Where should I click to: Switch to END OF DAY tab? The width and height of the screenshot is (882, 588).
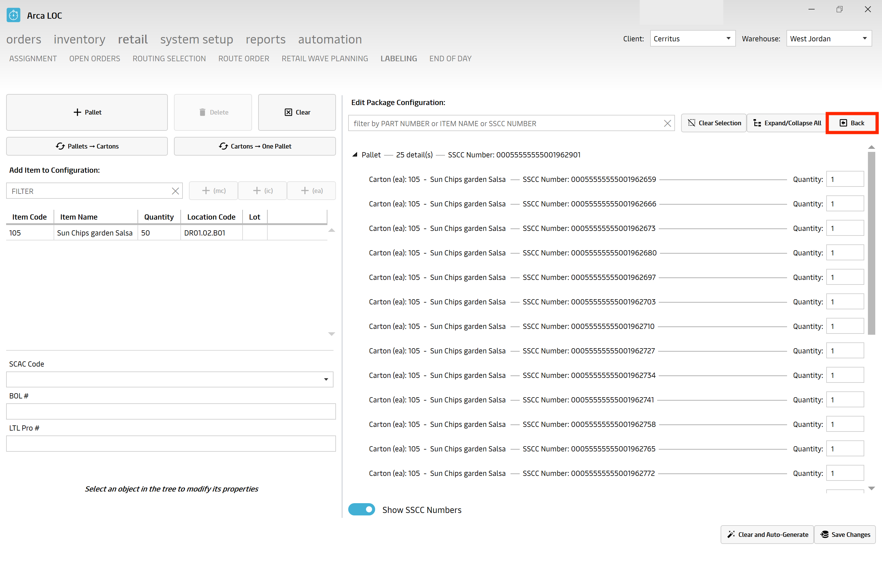[450, 58]
